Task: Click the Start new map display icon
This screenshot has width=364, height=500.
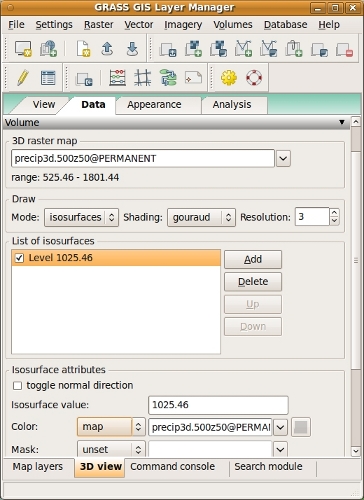Action: (x=23, y=49)
